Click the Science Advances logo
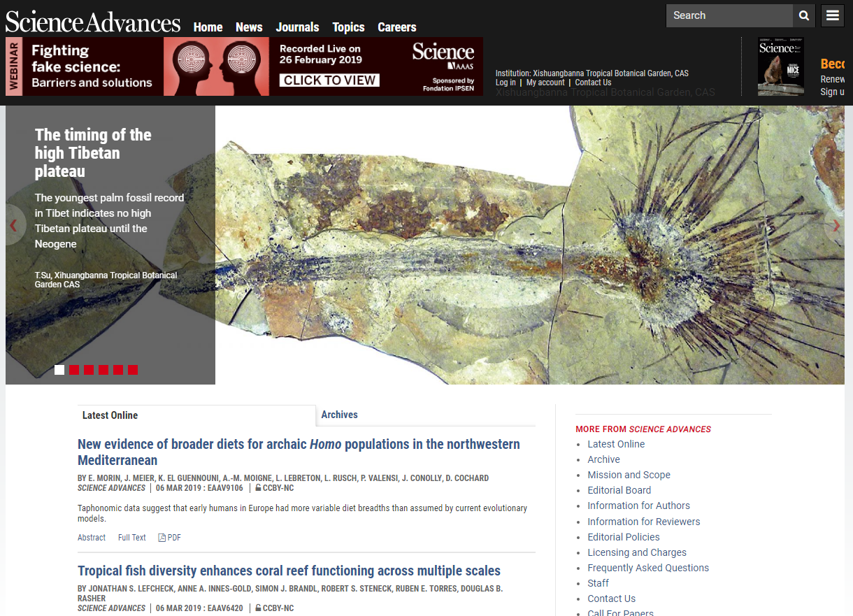Viewport: 853px width, 616px height. coord(93,22)
